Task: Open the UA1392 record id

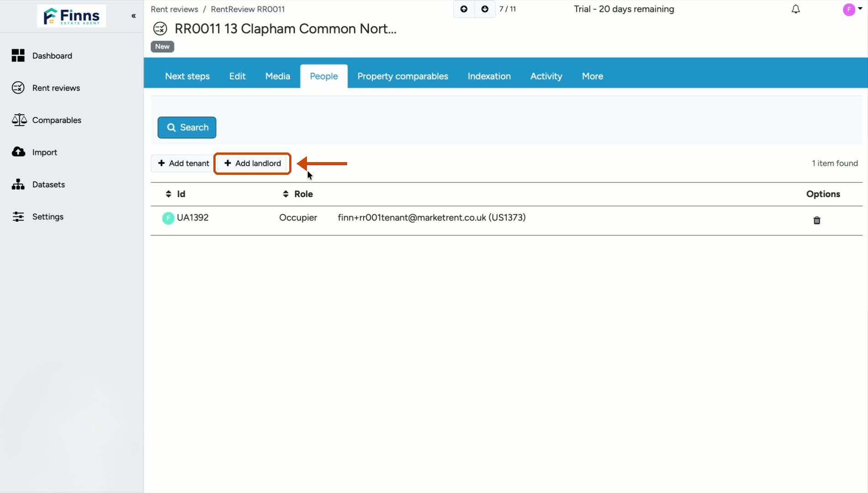Action: point(193,218)
